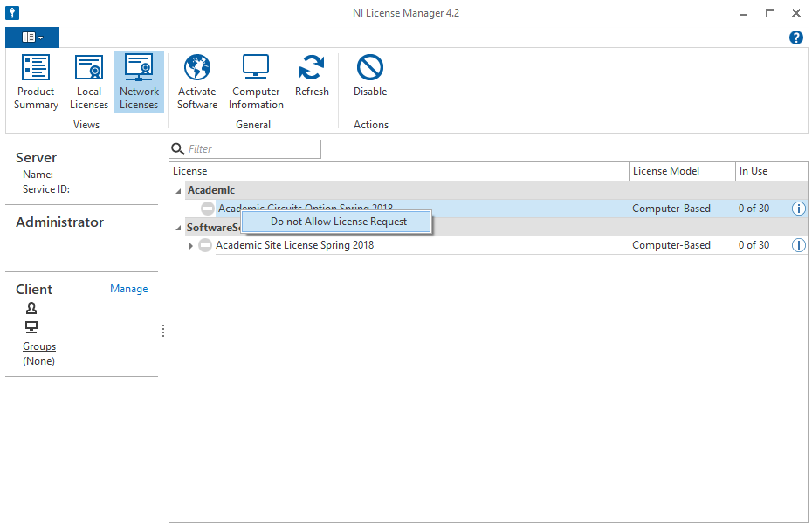Refresh the license list
Screen dimensions: 812x527
pos(312,76)
